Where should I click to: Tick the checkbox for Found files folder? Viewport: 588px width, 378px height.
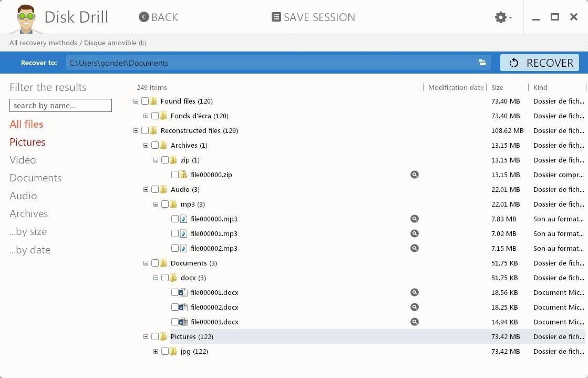(x=145, y=101)
